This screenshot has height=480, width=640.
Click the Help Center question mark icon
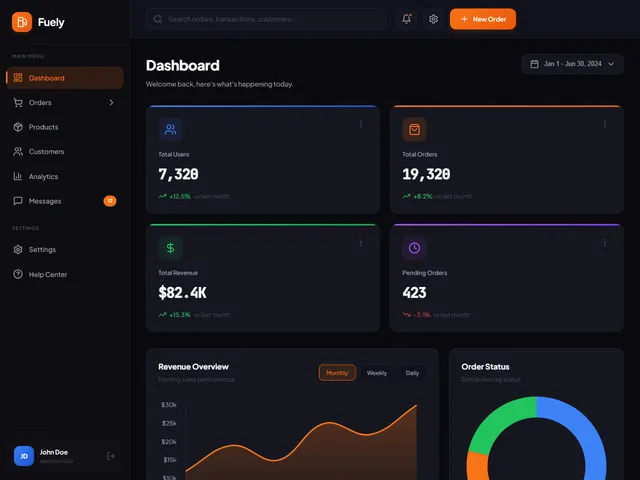pos(18,274)
